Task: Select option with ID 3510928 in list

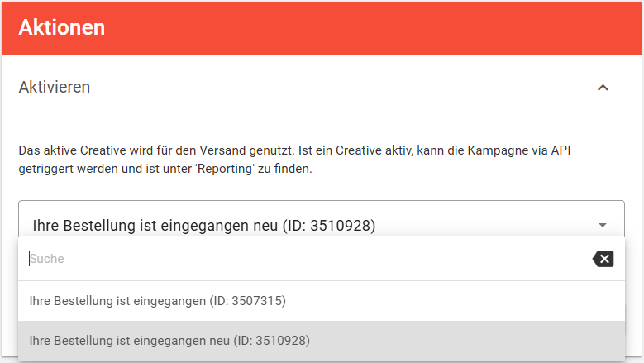Action: pos(322,341)
